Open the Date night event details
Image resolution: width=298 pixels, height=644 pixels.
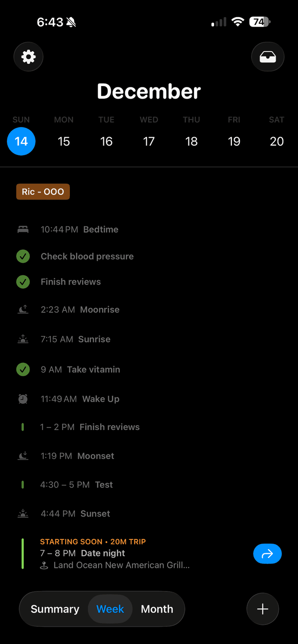click(103, 553)
